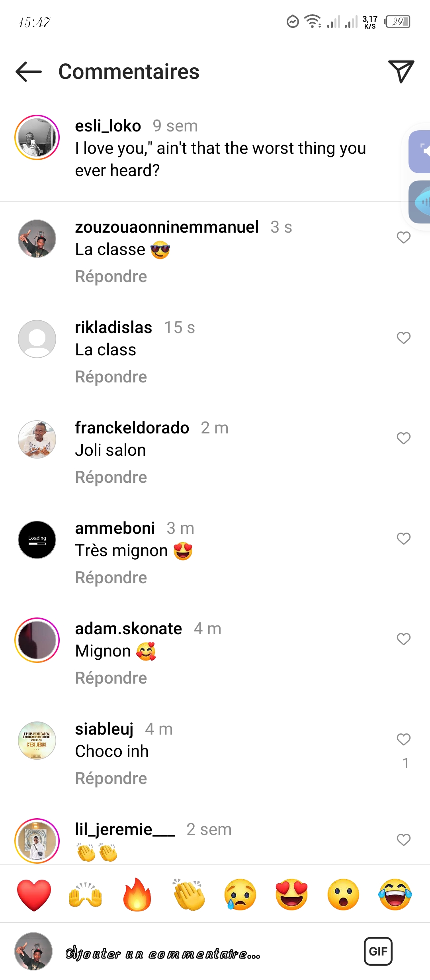Insert the fire emoji reaction
The height and width of the screenshot is (980, 430).
137,895
